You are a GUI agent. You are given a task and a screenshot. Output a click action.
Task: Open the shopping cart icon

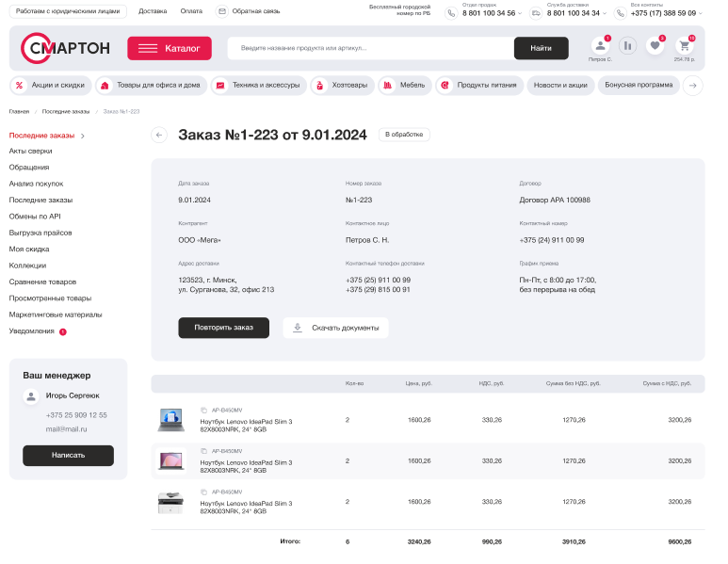(x=684, y=45)
